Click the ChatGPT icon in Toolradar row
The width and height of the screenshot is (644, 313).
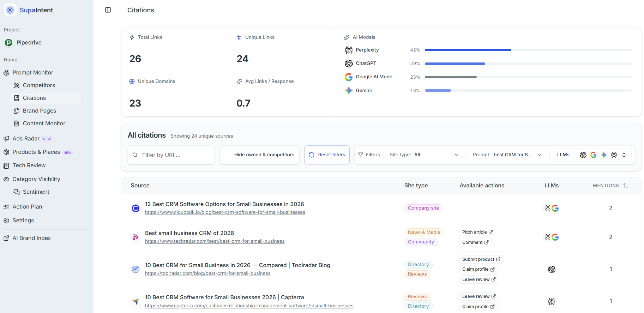[x=552, y=269]
